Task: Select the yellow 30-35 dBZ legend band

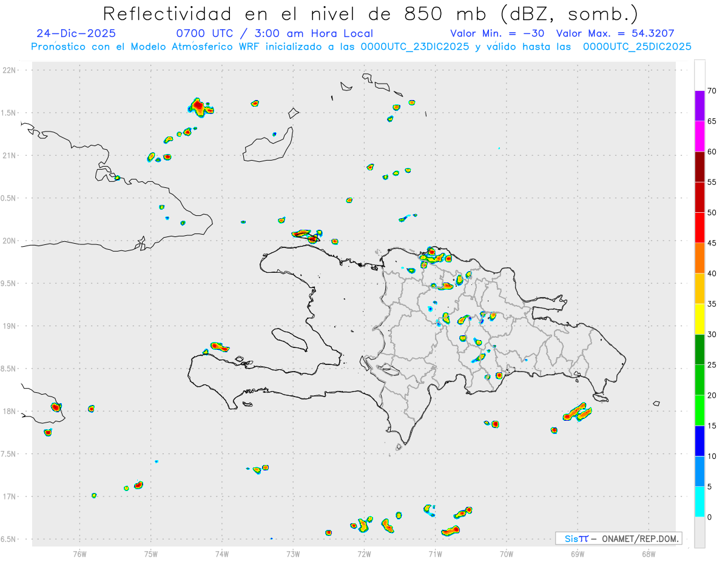Action: coord(699,319)
